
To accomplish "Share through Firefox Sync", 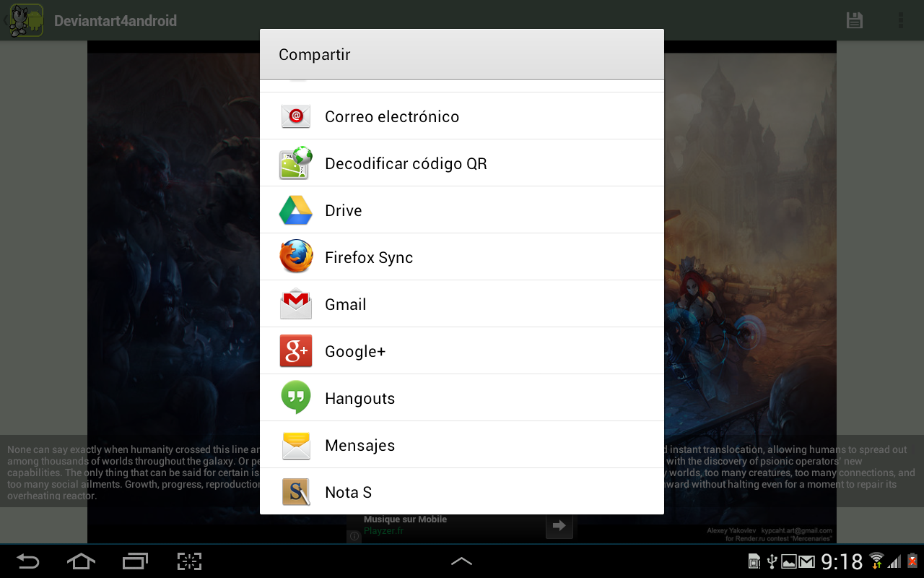I will pyautogui.click(x=462, y=257).
